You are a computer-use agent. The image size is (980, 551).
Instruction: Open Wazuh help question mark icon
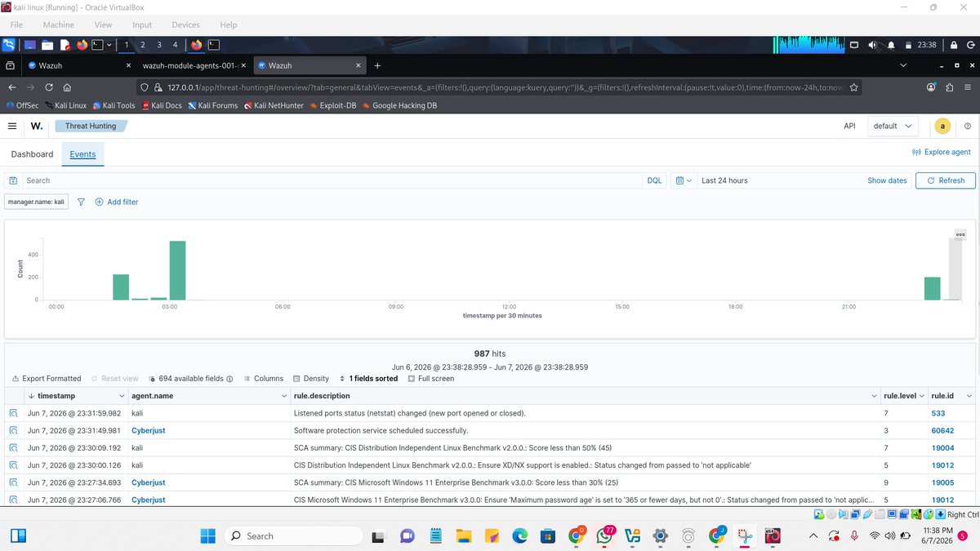[x=968, y=126]
